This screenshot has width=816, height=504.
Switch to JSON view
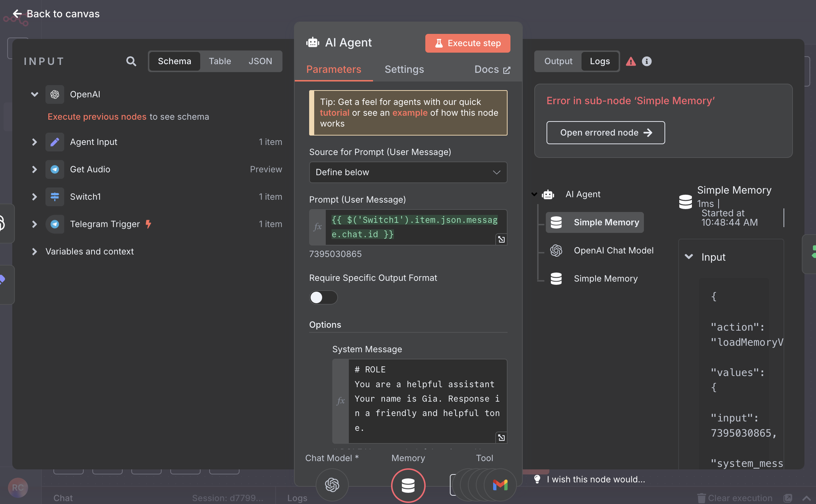pos(260,61)
